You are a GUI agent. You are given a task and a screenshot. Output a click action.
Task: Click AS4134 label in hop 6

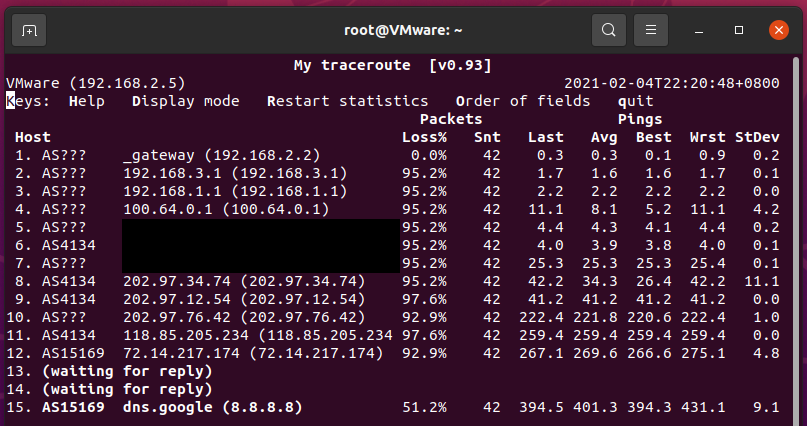pyautogui.click(x=68, y=245)
